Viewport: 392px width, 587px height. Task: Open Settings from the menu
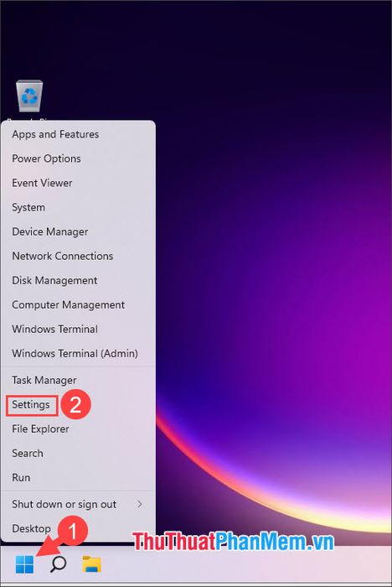[78, 404]
